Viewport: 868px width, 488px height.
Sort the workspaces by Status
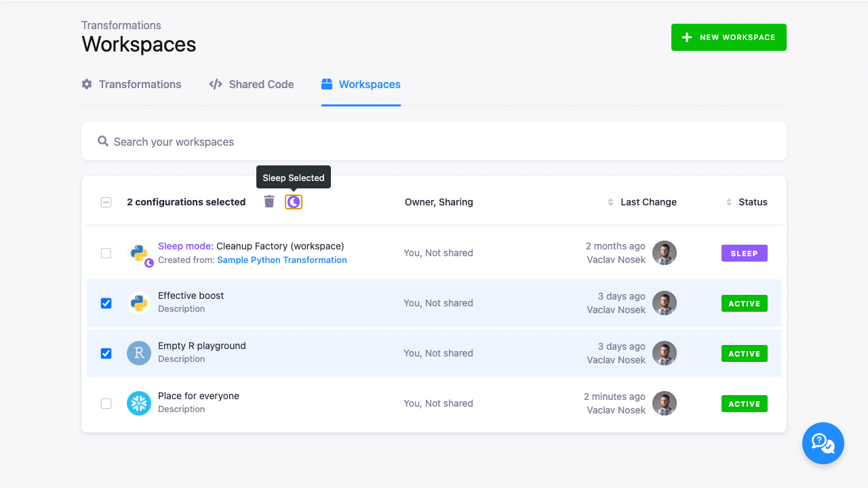[x=753, y=201]
